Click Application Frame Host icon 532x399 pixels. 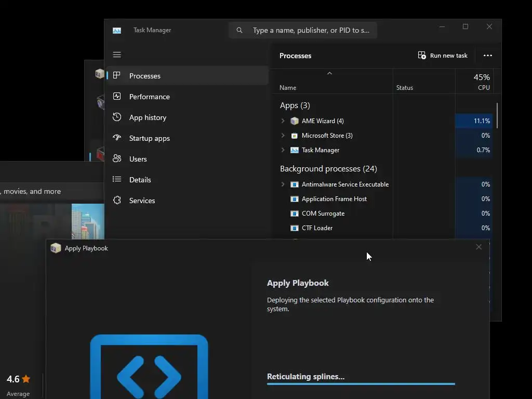click(x=295, y=199)
